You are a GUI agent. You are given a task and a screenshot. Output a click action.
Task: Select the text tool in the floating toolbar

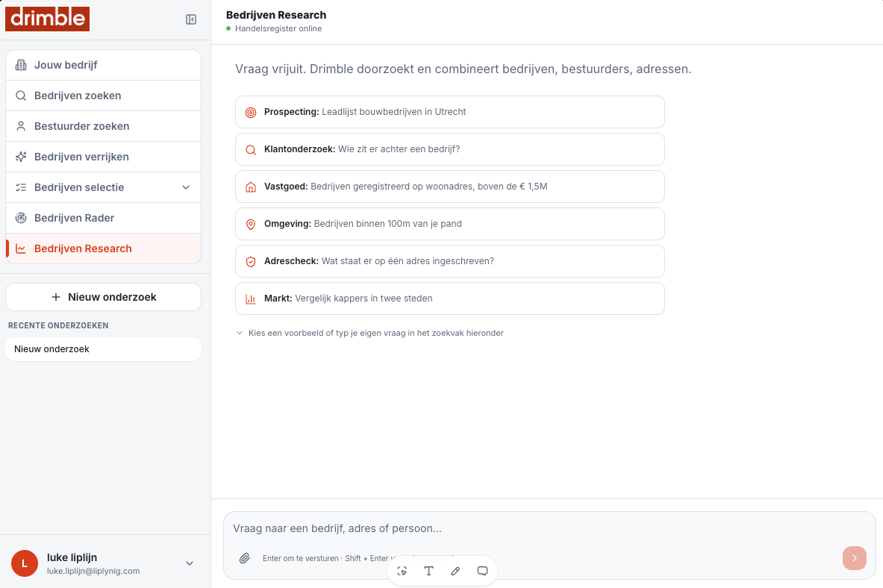(x=428, y=571)
